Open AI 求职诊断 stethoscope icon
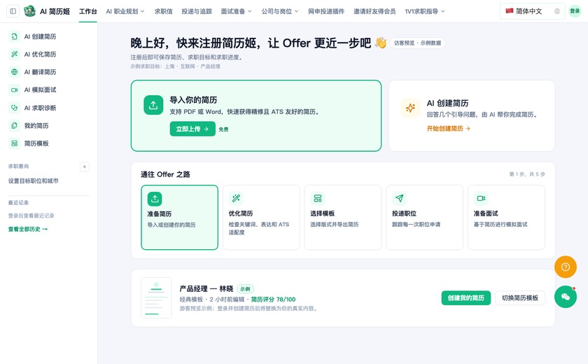The width and height of the screenshot is (588, 364). 14,108
